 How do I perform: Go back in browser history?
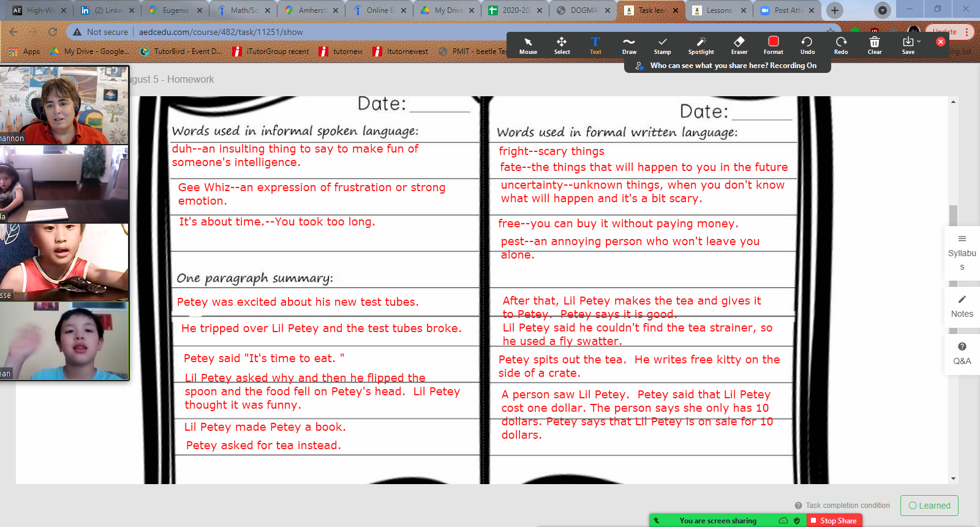[13, 32]
